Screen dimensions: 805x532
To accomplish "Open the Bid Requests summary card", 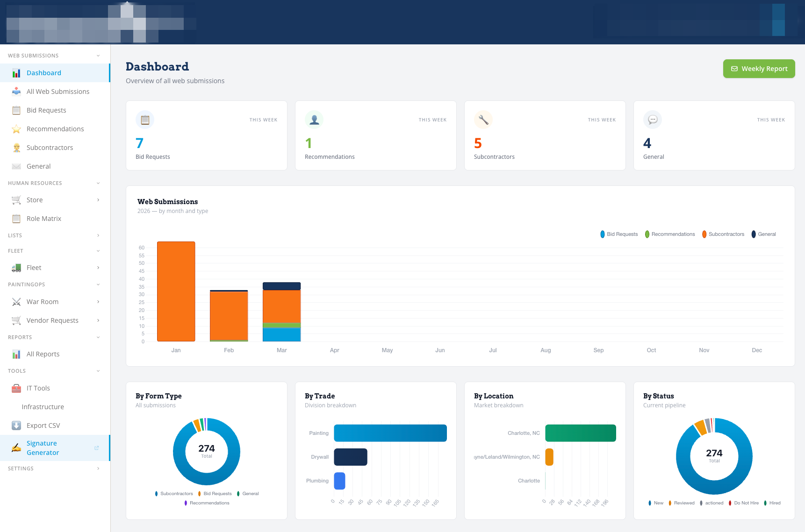I will 207,135.
